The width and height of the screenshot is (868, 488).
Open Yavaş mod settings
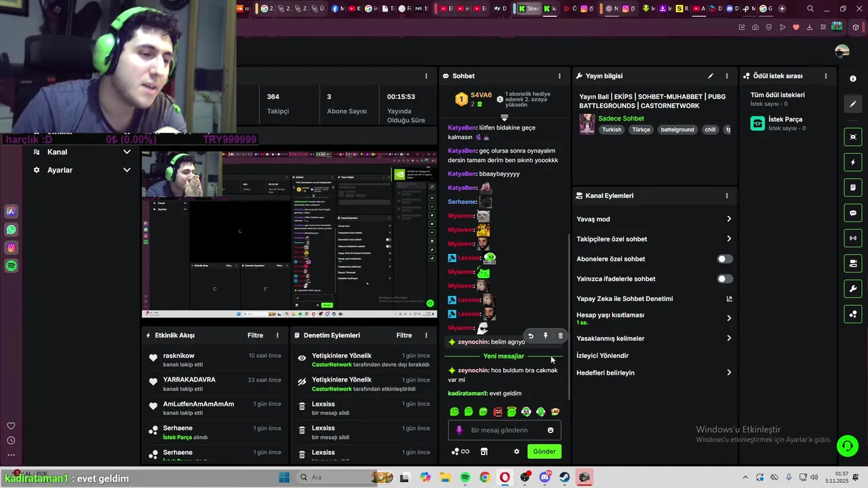(x=654, y=219)
